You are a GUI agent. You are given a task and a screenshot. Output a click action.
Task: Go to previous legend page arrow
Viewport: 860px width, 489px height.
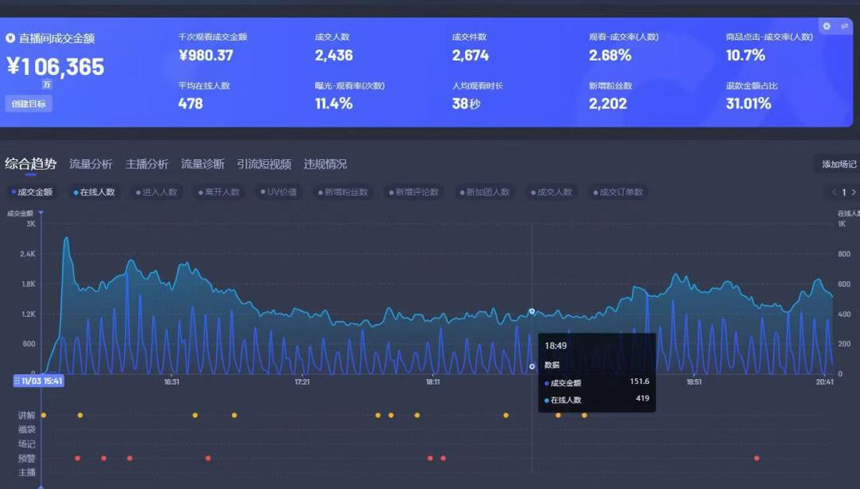click(834, 192)
